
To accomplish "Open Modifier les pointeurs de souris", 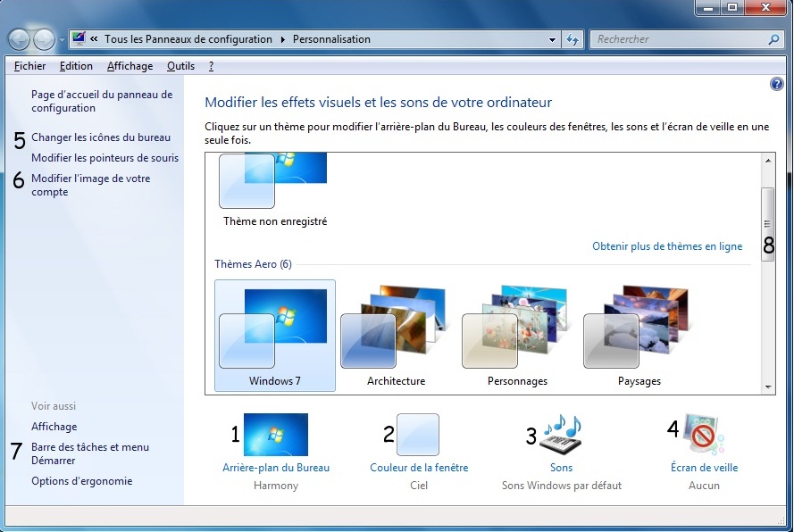I will click(x=104, y=158).
